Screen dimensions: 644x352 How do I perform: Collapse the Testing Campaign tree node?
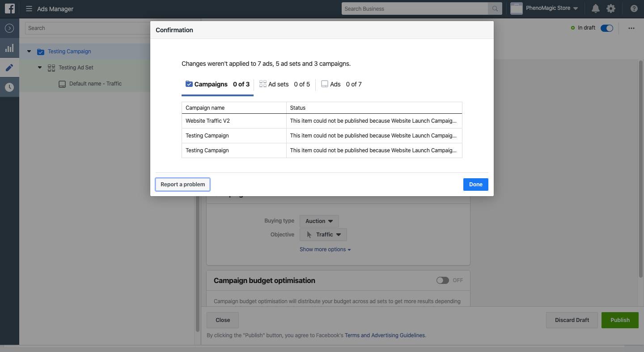pos(29,52)
